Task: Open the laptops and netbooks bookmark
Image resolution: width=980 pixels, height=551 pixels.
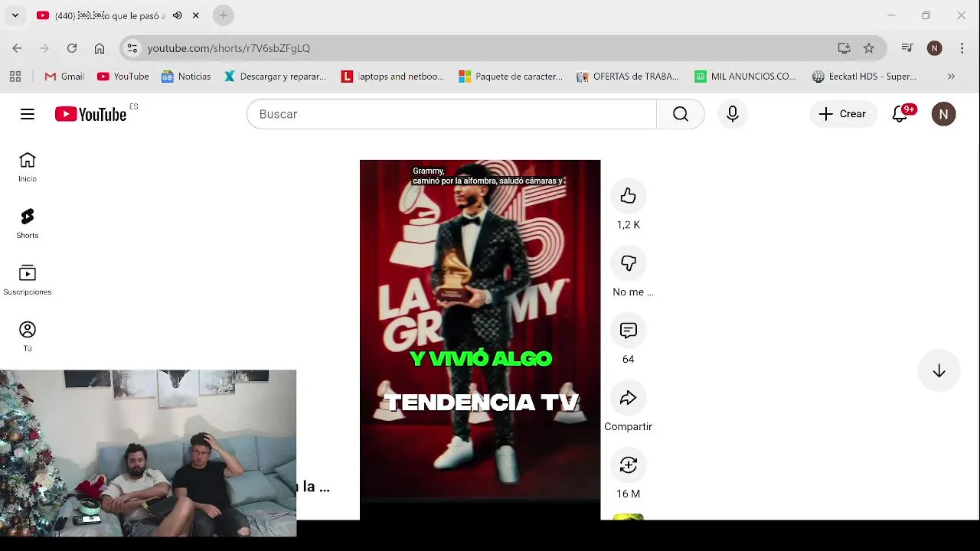Action: point(393,77)
